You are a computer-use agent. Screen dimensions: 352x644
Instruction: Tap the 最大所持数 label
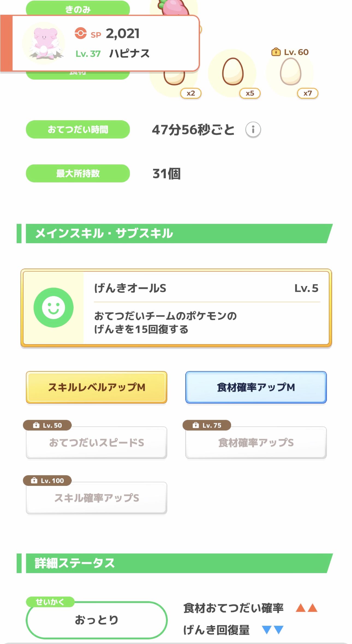pyautogui.click(x=78, y=173)
